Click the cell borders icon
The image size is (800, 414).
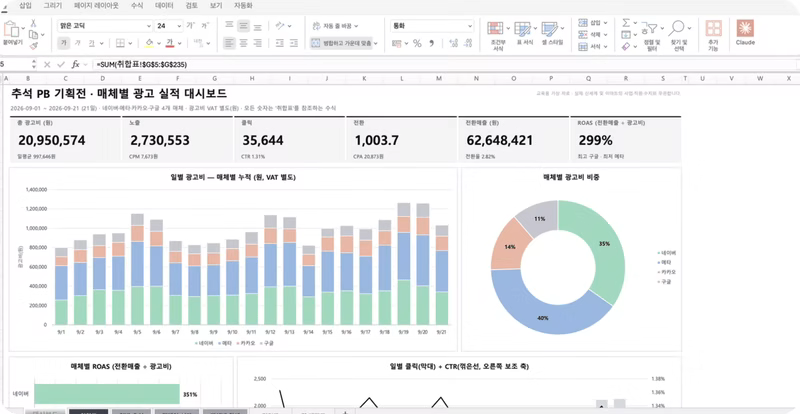click(120, 43)
